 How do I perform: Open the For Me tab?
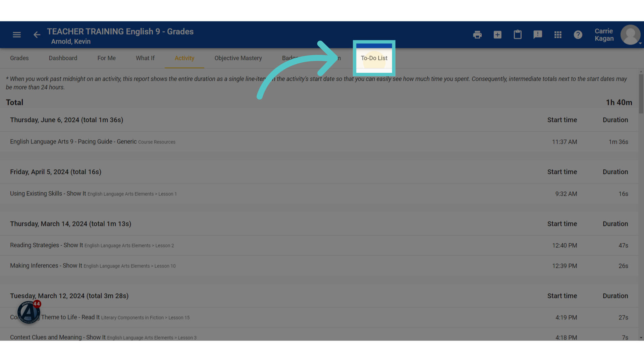coord(107,58)
